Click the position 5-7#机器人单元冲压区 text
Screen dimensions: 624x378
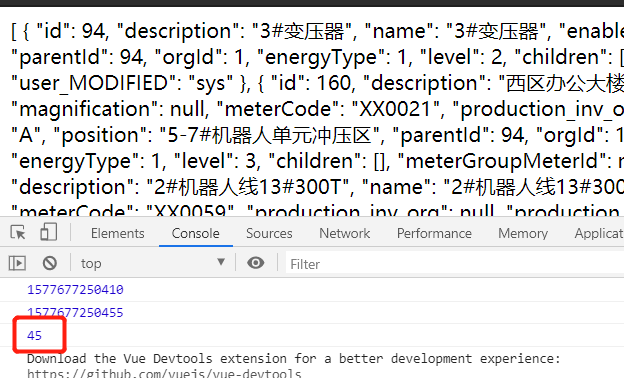click(217, 135)
